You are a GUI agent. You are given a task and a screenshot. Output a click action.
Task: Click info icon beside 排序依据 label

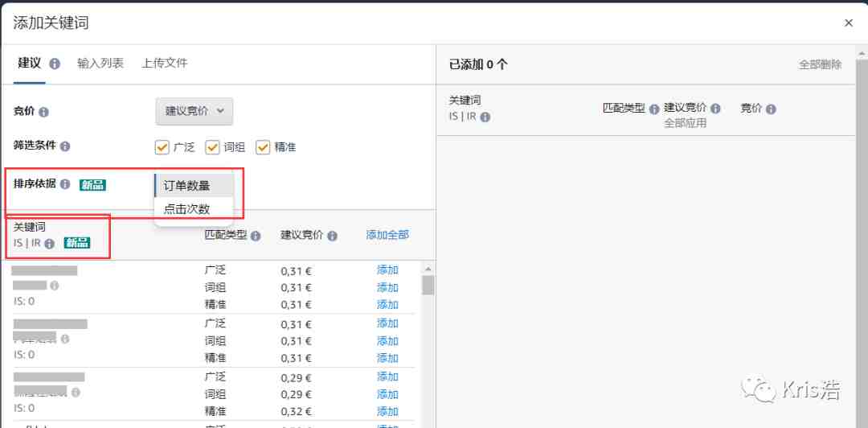pyautogui.click(x=65, y=184)
